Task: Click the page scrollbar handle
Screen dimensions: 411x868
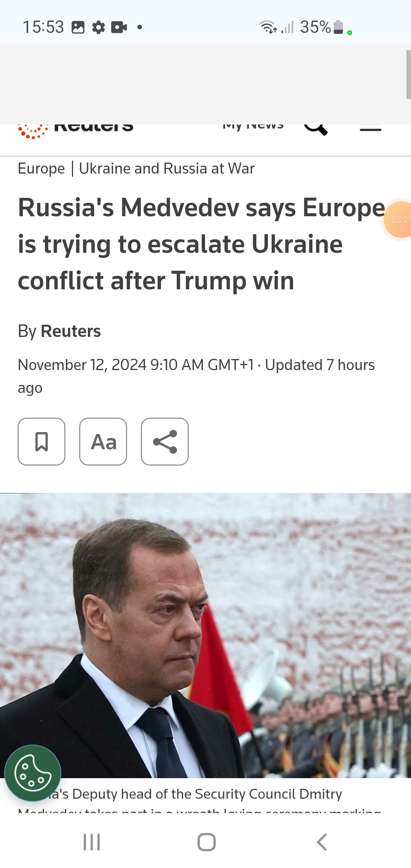Action: [x=408, y=74]
